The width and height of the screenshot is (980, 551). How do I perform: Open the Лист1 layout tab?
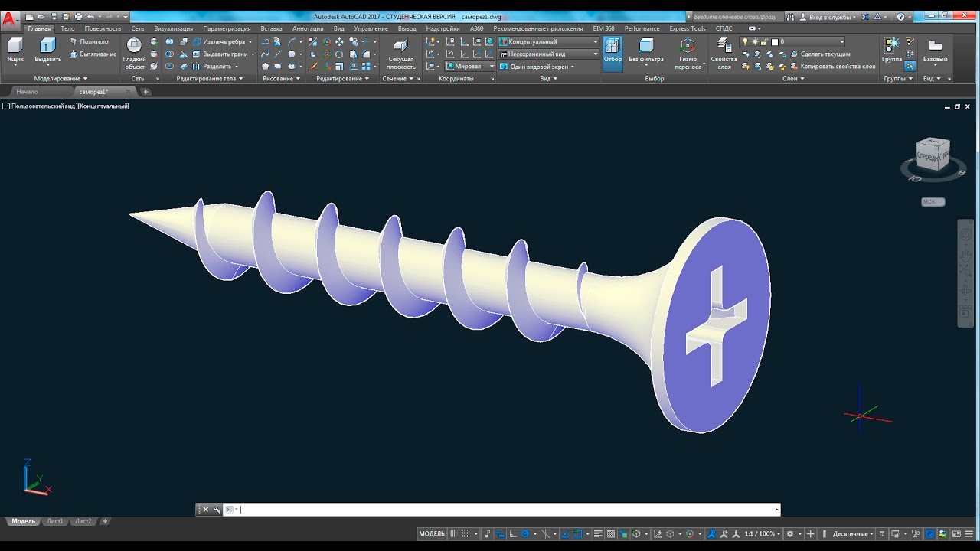[x=54, y=521]
